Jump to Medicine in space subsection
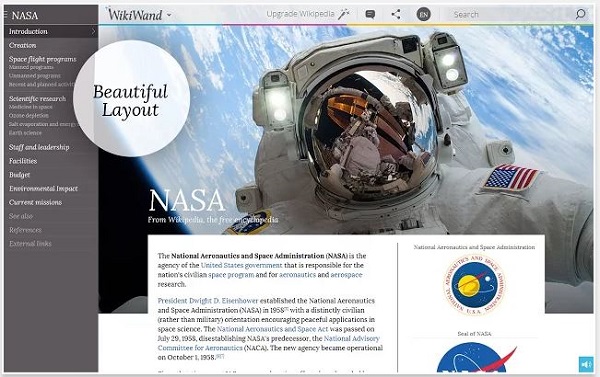This screenshot has height=377, width=600. point(31,107)
